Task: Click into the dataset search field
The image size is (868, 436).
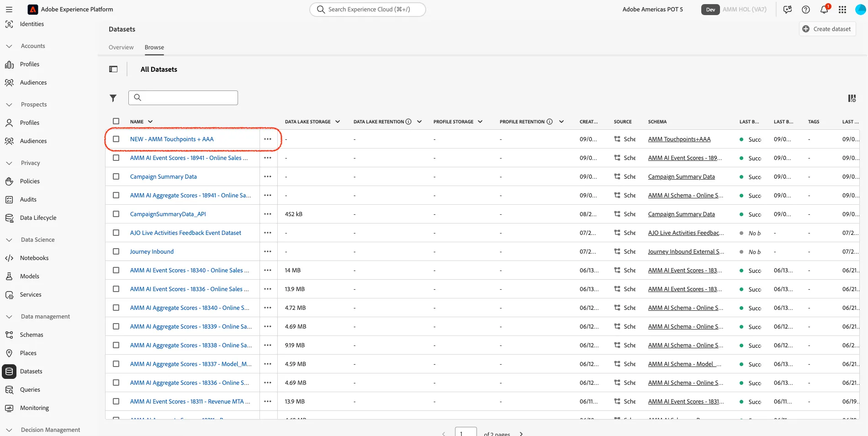Action: [183, 98]
